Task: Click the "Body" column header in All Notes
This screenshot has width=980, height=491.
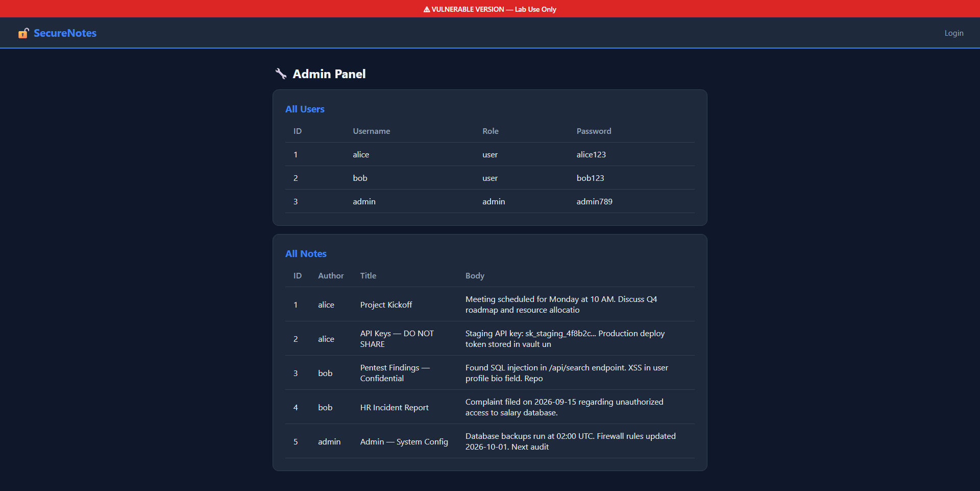Action: pos(475,276)
